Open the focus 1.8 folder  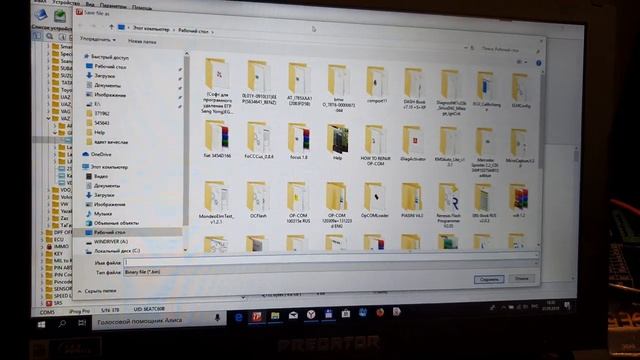click(298, 141)
